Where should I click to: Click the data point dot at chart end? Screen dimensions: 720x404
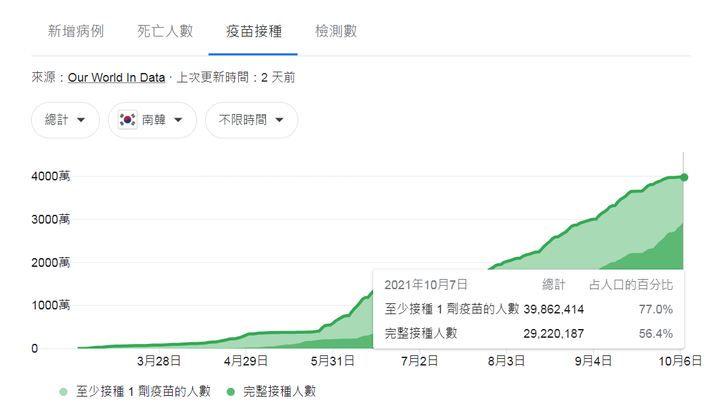[x=684, y=177]
